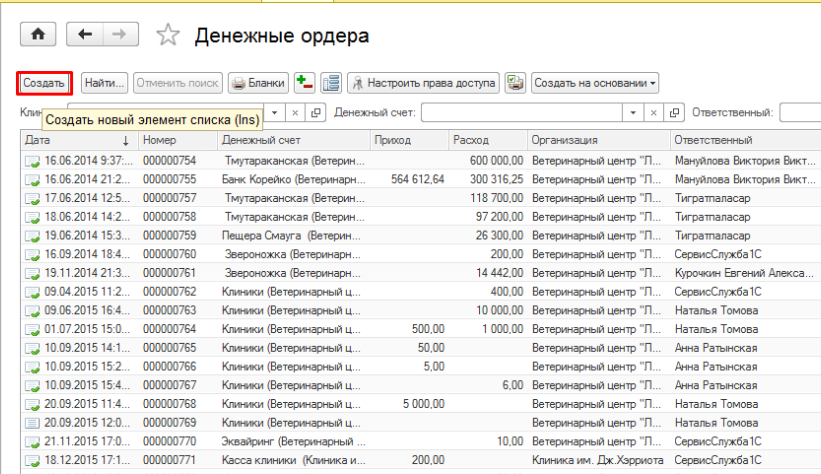Click the Home icon button
The width and height of the screenshot is (821, 474).
click(x=39, y=35)
